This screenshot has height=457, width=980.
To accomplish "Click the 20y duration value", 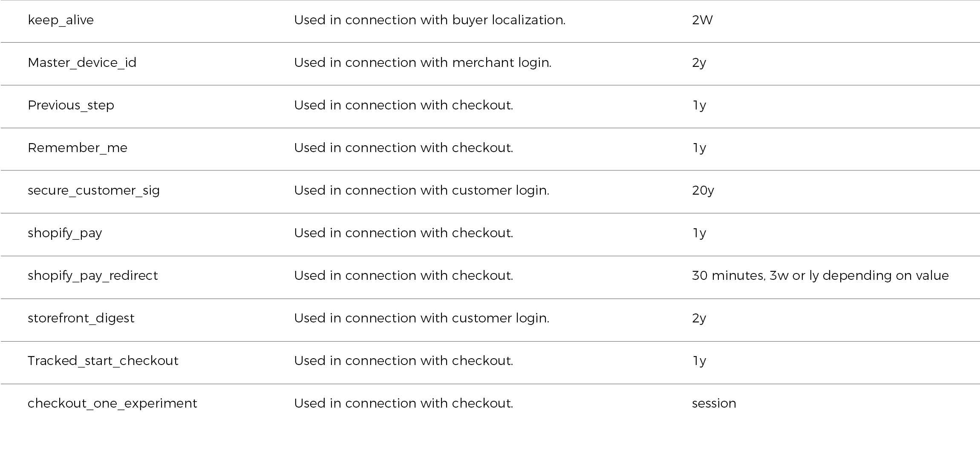I will click(x=703, y=190).
